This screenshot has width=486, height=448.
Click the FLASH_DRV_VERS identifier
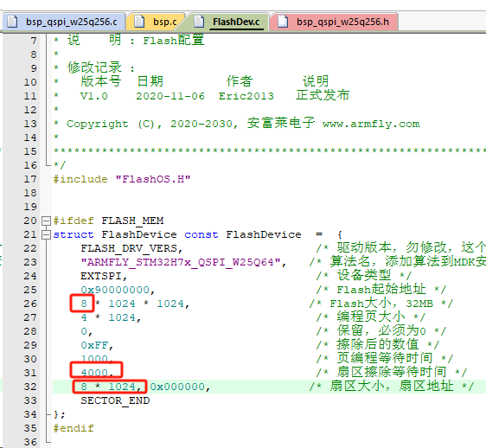129,248
